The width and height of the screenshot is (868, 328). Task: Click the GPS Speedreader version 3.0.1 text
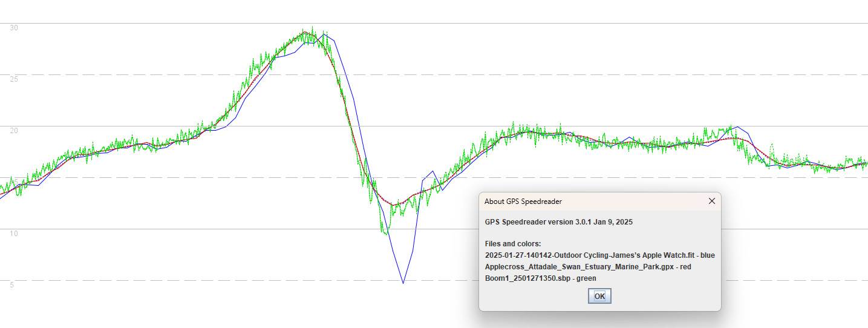(x=558, y=222)
